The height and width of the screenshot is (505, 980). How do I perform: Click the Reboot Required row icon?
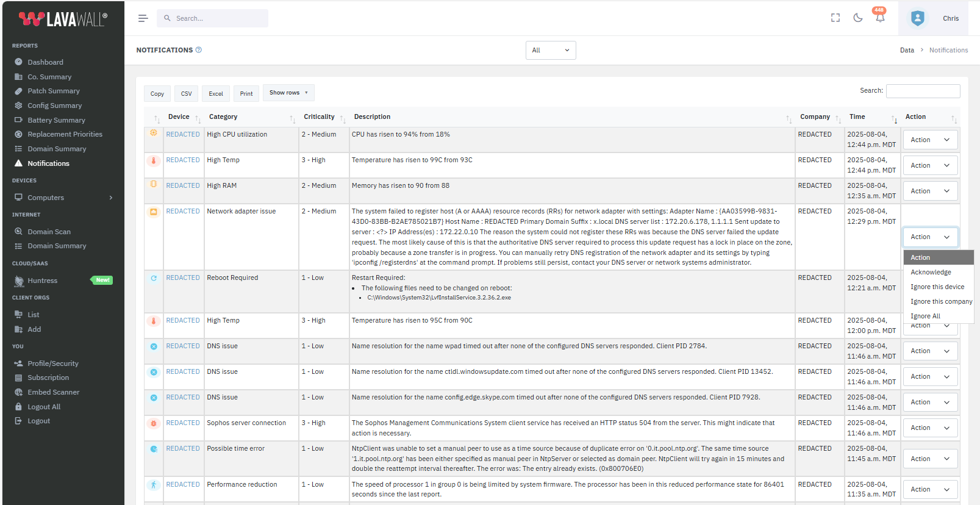(154, 278)
